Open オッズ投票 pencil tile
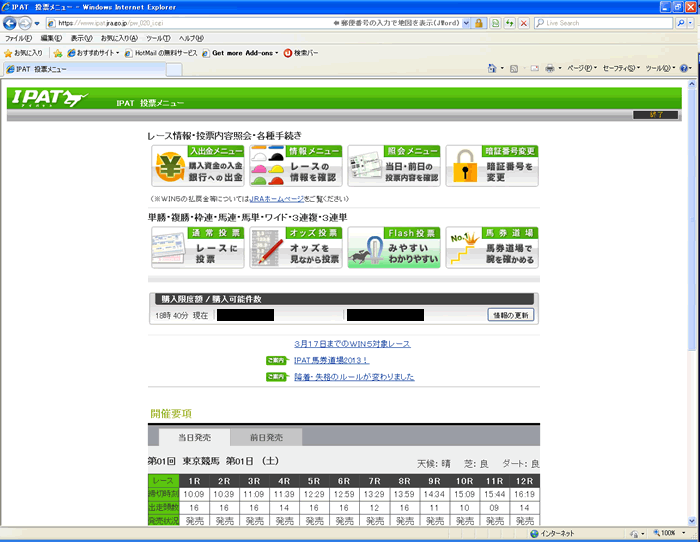 pyautogui.click(x=296, y=247)
